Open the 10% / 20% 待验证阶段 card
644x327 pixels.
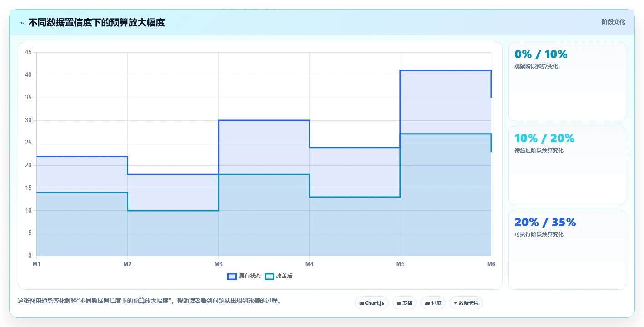point(567,165)
